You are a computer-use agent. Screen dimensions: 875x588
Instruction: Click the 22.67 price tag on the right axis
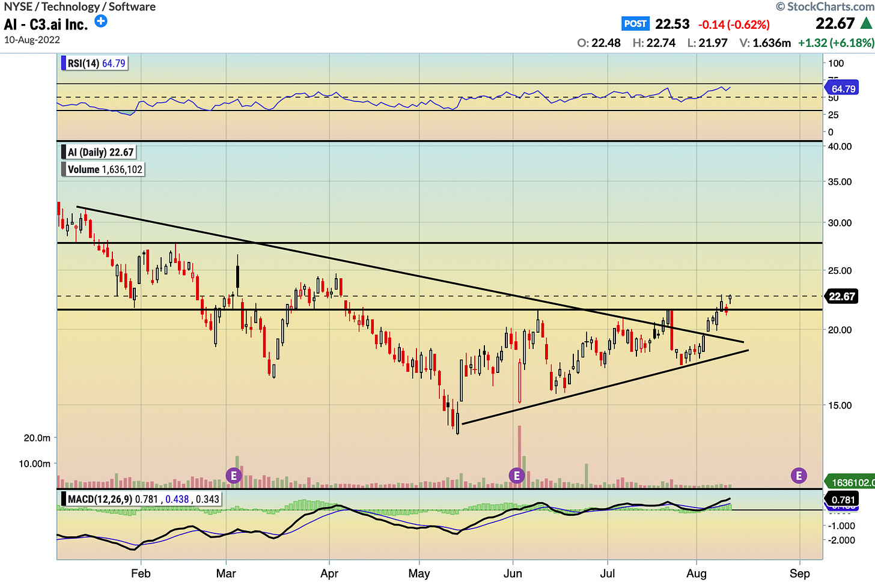[x=841, y=296]
